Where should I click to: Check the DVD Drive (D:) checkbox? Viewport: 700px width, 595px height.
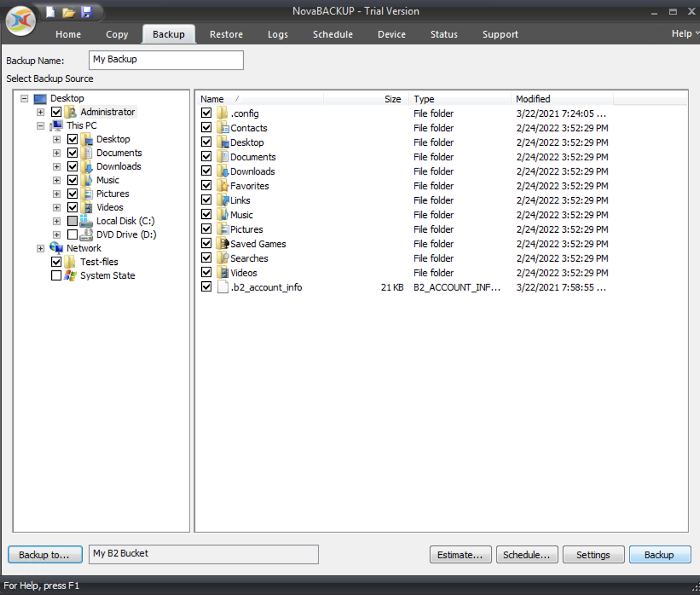73,234
